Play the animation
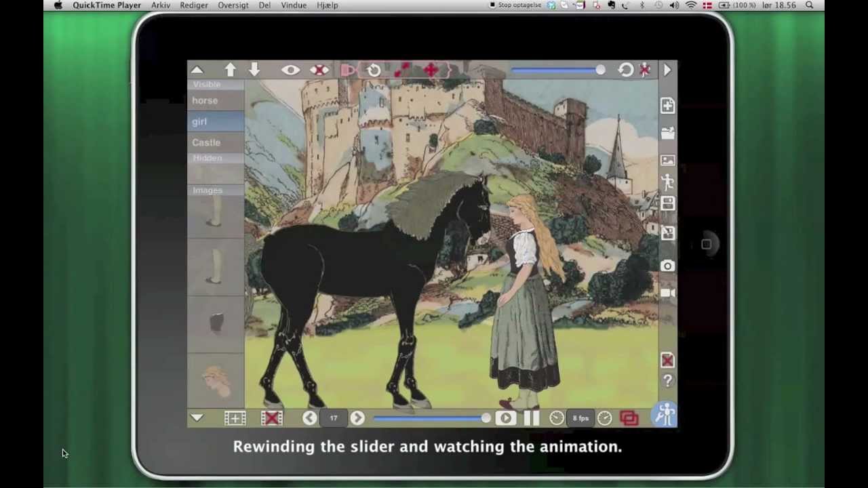Image resolution: width=868 pixels, height=488 pixels. (x=505, y=418)
